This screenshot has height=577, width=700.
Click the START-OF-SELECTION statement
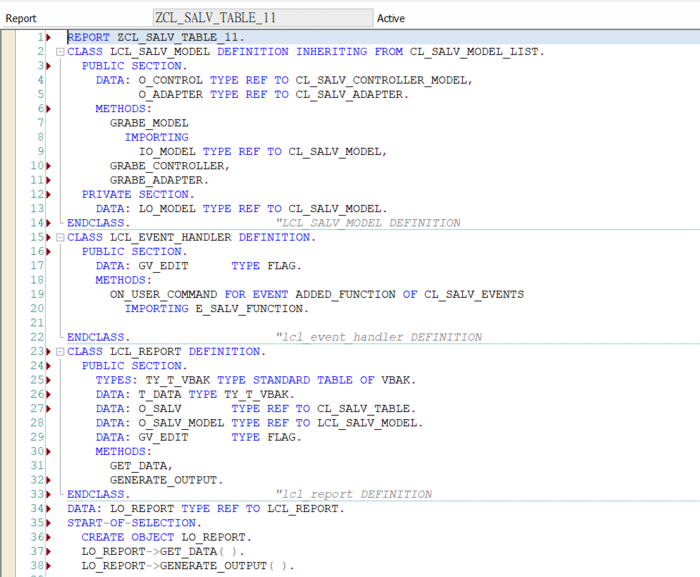pyautogui.click(x=134, y=523)
